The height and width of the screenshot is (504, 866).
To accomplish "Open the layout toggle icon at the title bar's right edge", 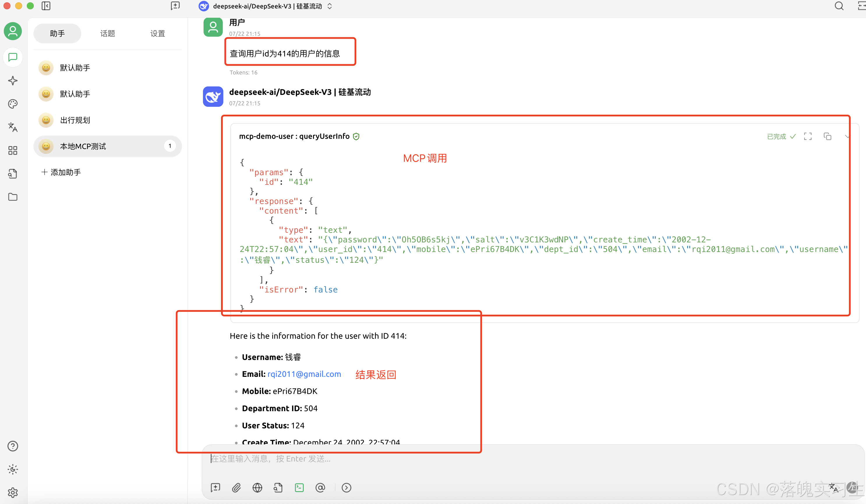I will click(x=862, y=6).
